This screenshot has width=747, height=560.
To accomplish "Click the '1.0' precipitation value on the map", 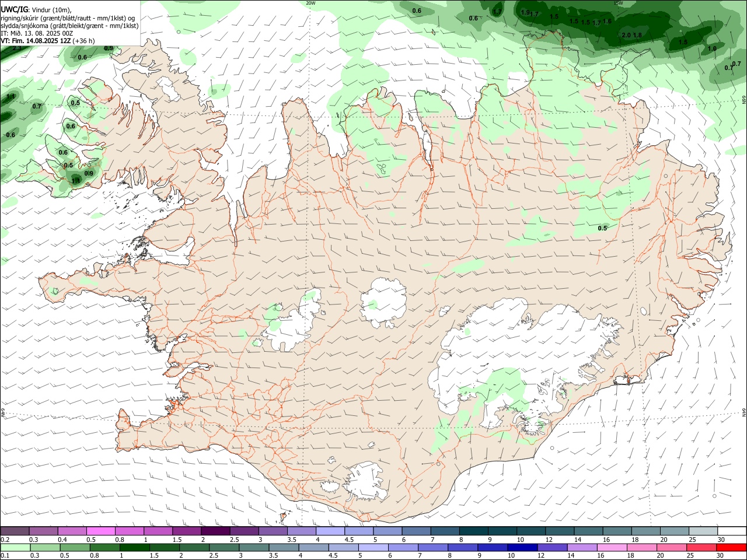I will click(x=712, y=49).
